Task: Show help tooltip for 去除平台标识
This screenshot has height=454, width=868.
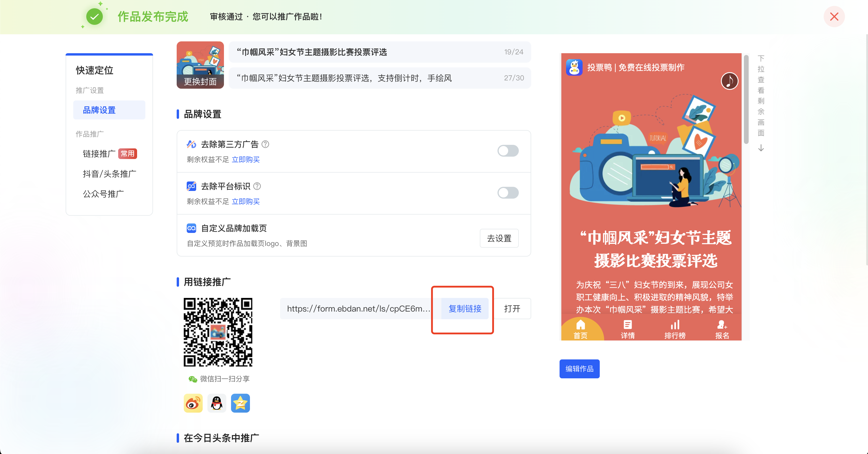Action: click(x=257, y=186)
